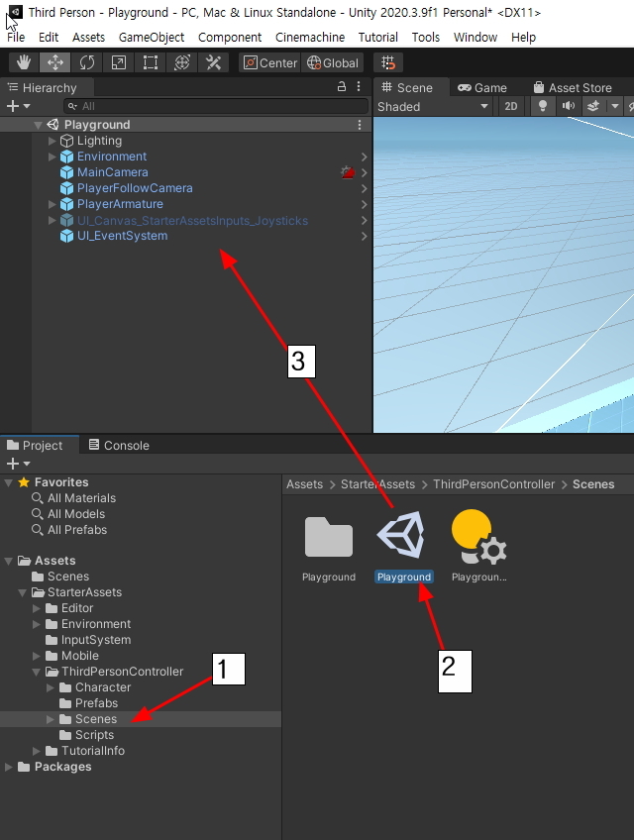Viewport: 634px width, 840px height.
Task: Click StarterAssets in the breadcrumb path
Action: [377, 484]
